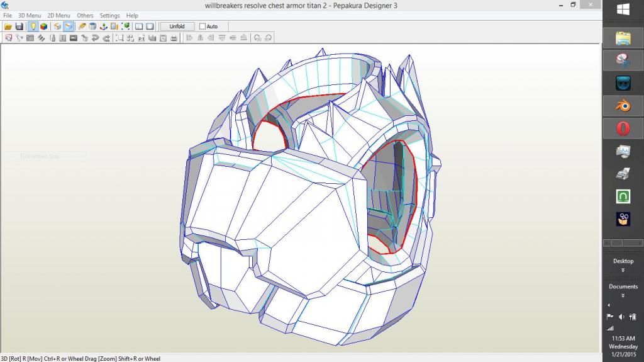The image size is (644, 362).
Task: Click the blue cylinder model icon
Action: (x=93, y=26)
